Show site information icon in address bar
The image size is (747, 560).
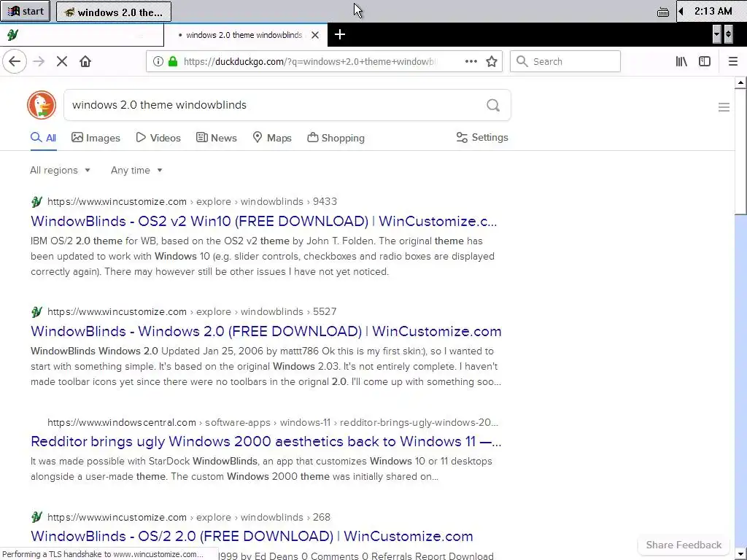(x=158, y=61)
